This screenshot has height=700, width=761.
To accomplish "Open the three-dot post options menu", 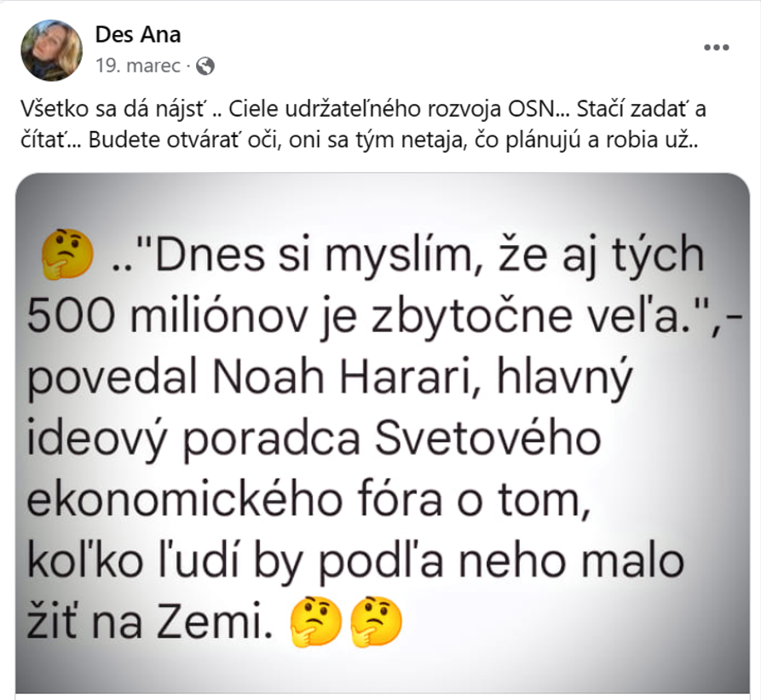I will pyautogui.click(x=717, y=48).
